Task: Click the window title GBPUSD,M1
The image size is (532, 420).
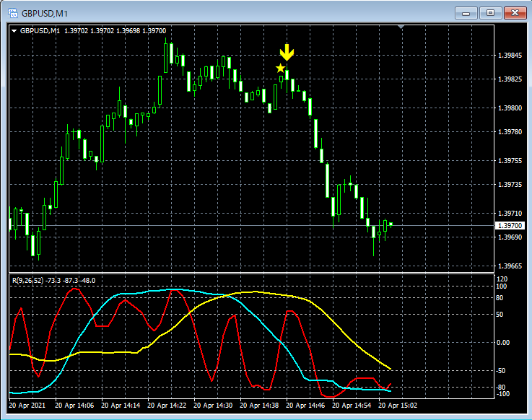Action: pyautogui.click(x=45, y=14)
